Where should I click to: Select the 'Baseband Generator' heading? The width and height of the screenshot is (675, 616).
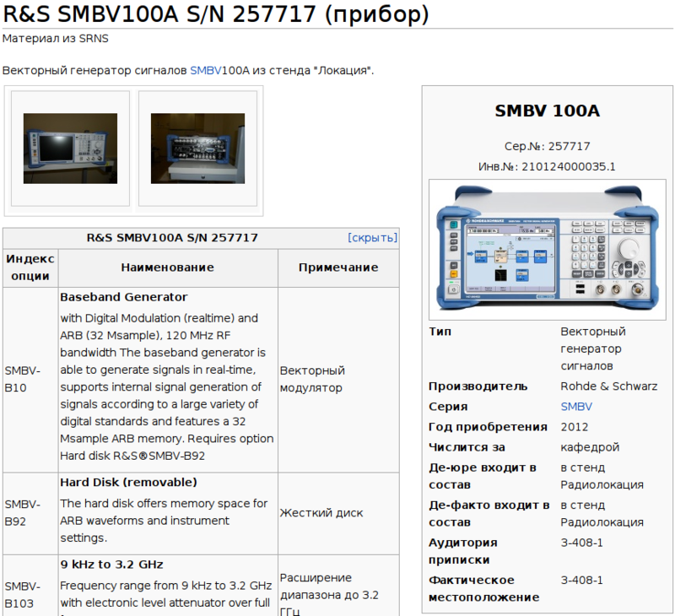click(123, 297)
